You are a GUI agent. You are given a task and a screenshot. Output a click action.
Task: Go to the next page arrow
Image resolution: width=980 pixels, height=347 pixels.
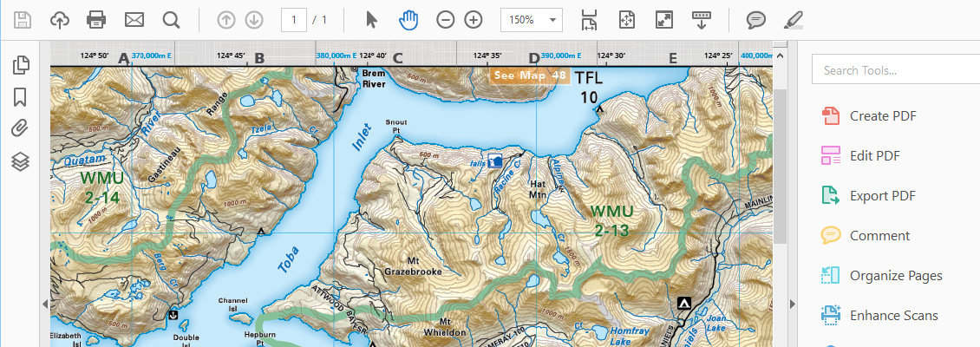253,19
